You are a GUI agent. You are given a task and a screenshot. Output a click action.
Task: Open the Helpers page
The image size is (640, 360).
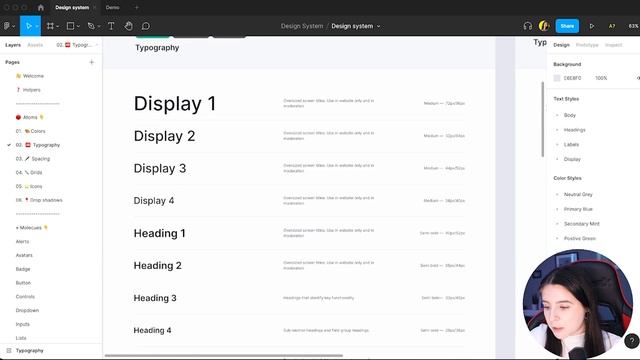click(28, 90)
